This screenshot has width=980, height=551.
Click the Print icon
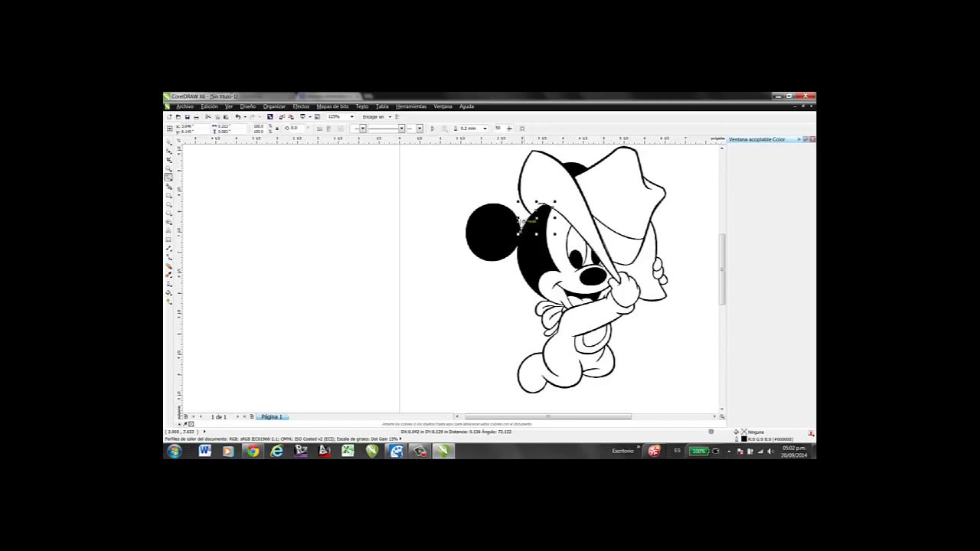pos(197,116)
